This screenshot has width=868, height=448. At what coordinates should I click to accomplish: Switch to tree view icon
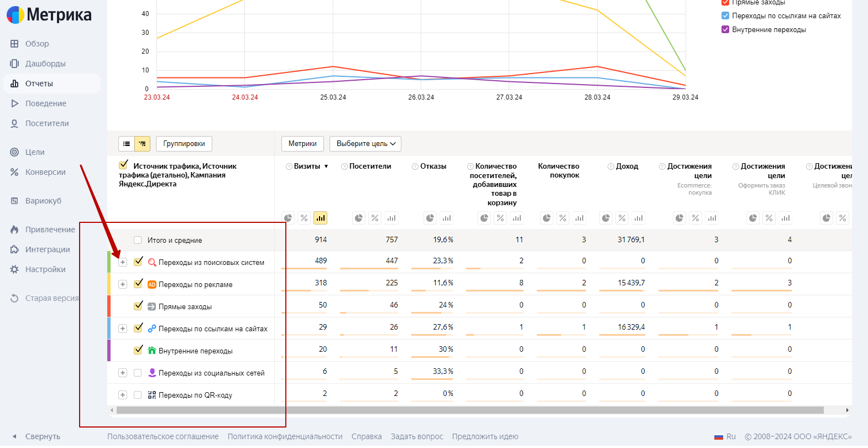(143, 144)
